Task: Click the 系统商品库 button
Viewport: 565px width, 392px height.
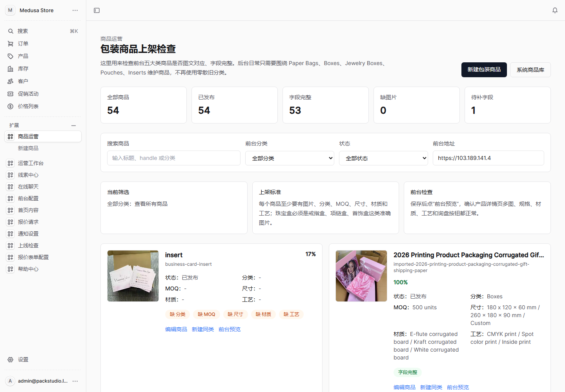Action: (x=530, y=70)
